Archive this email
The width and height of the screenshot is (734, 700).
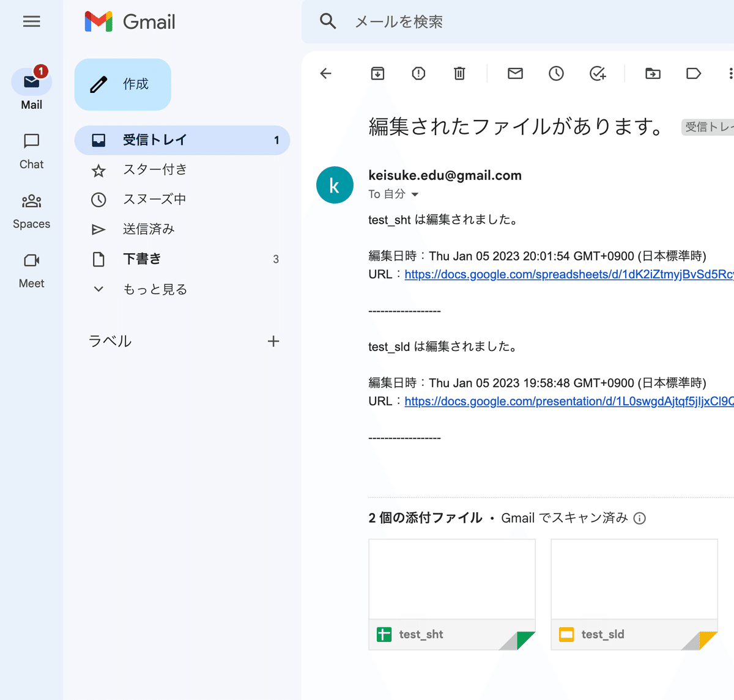(378, 73)
